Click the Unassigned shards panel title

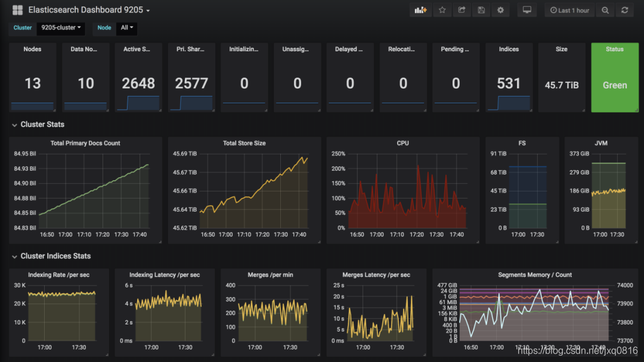(x=295, y=49)
